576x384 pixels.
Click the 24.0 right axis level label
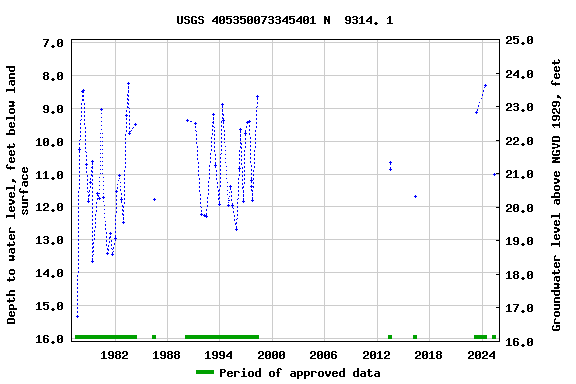[x=519, y=74]
